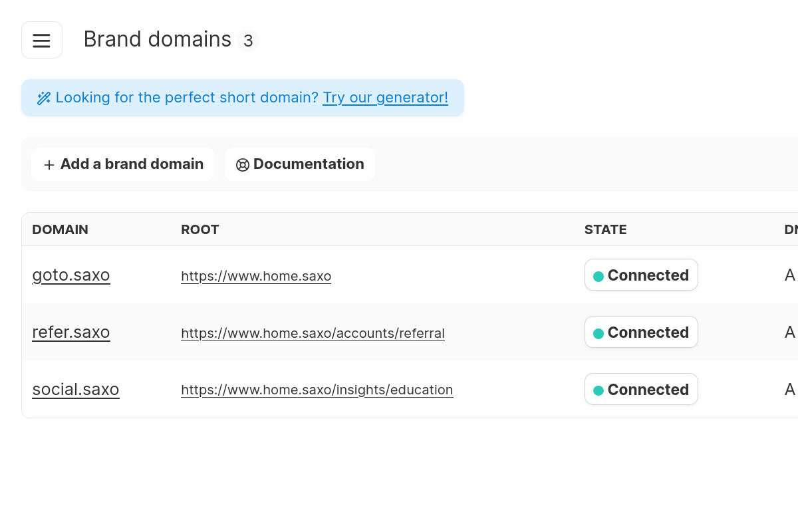Click the lifebuoy Documentation icon
The height and width of the screenshot is (532, 798).
point(243,165)
